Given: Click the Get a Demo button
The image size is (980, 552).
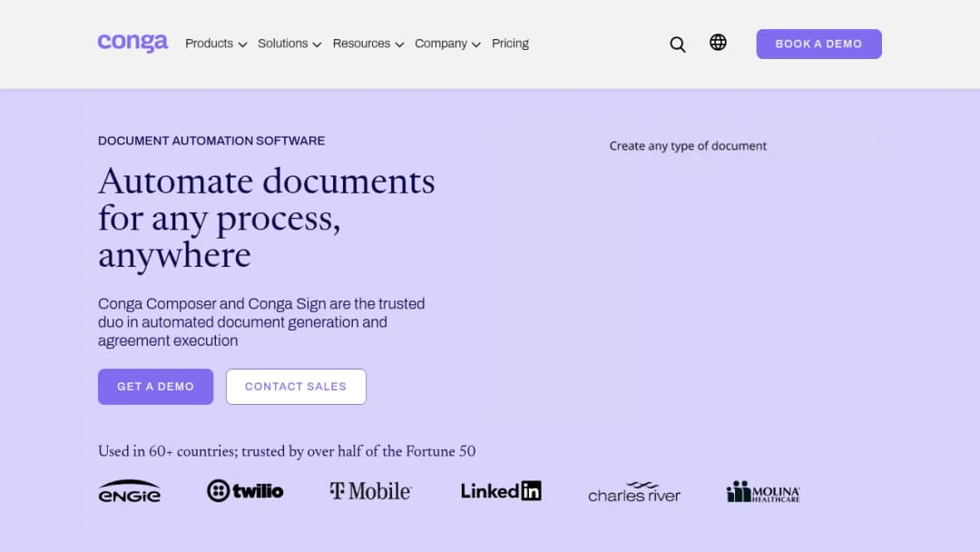Looking at the screenshot, I should [x=156, y=387].
